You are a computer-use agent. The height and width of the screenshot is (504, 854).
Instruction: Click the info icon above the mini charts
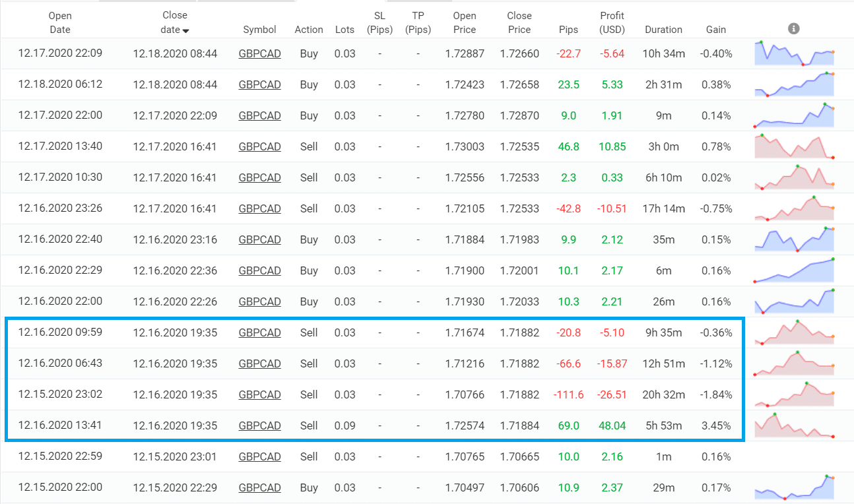point(794,28)
